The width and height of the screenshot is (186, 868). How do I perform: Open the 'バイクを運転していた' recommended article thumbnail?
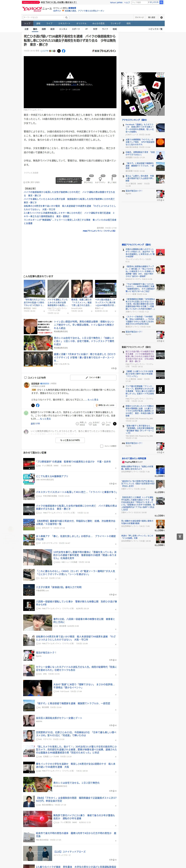coord(58,289)
